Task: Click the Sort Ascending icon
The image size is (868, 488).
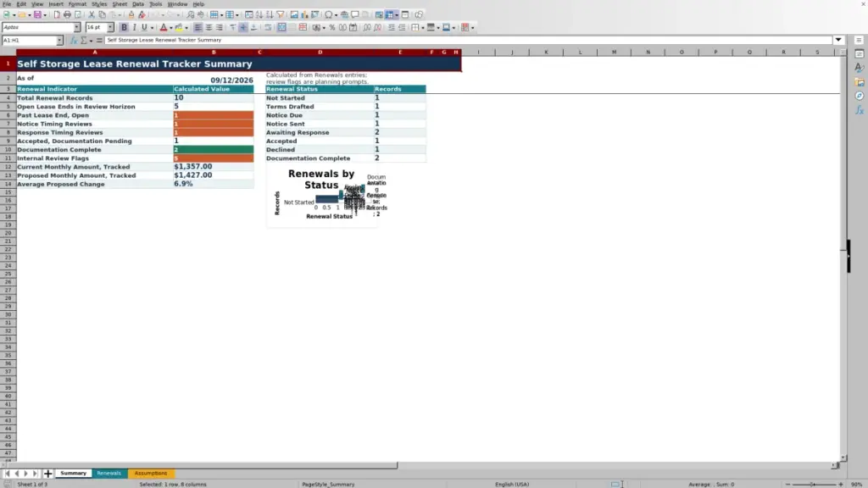Action: coord(259,15)
